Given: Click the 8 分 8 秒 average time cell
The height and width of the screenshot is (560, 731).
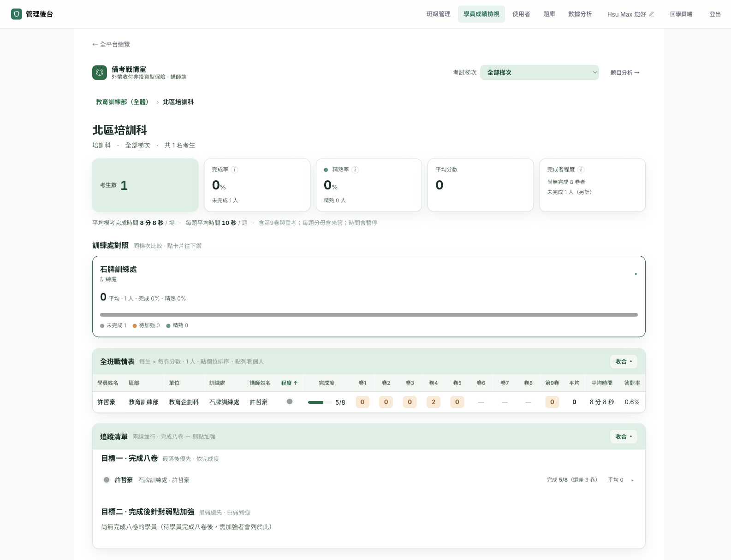Looking at the screenshot, I should click(x=602, y=402).
